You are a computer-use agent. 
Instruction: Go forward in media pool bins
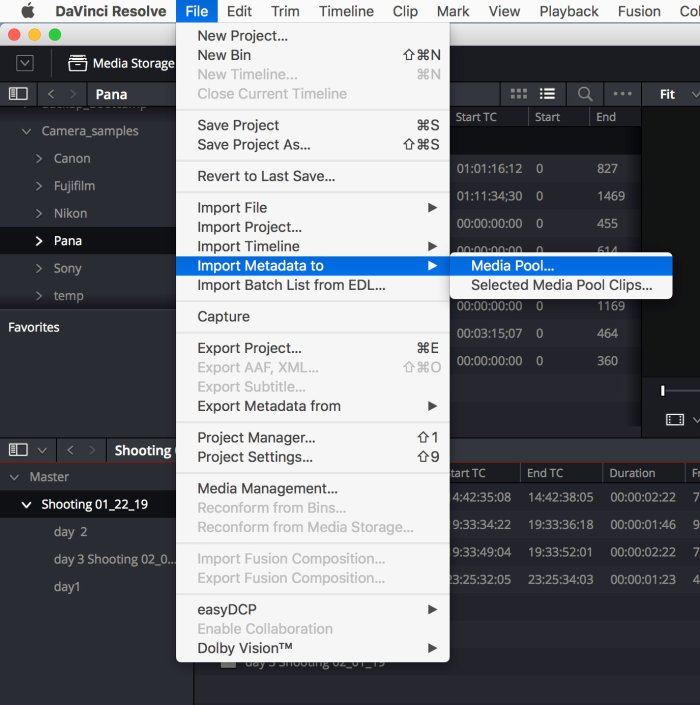pyautogui.click(x=92, y=450)
